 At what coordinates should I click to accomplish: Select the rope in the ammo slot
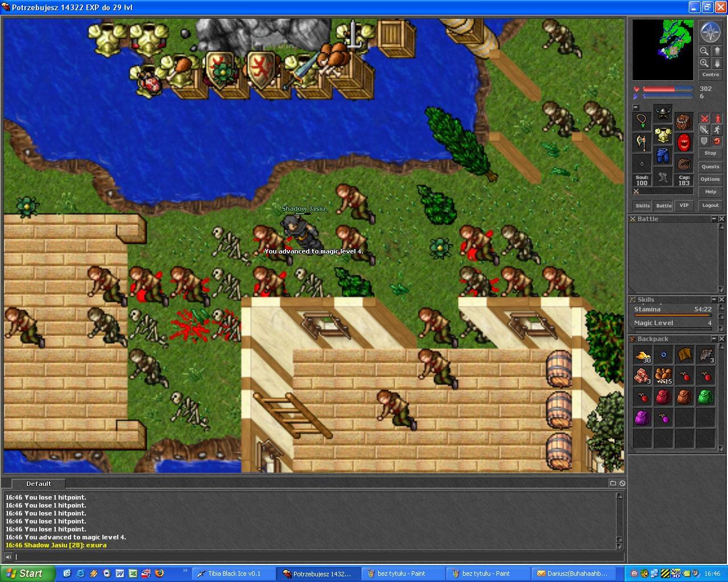[684, 163]
